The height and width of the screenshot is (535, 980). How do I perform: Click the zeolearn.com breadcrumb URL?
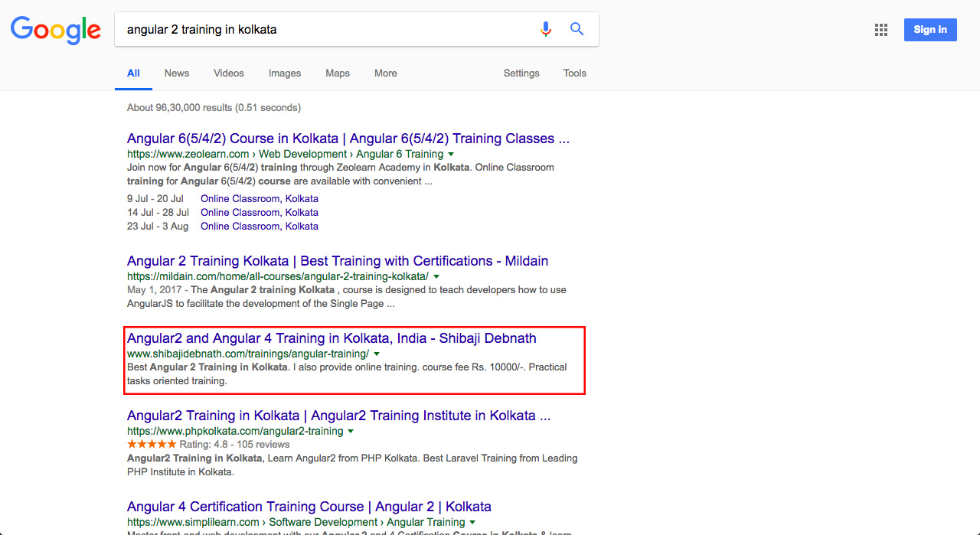(x=286, y=154)
